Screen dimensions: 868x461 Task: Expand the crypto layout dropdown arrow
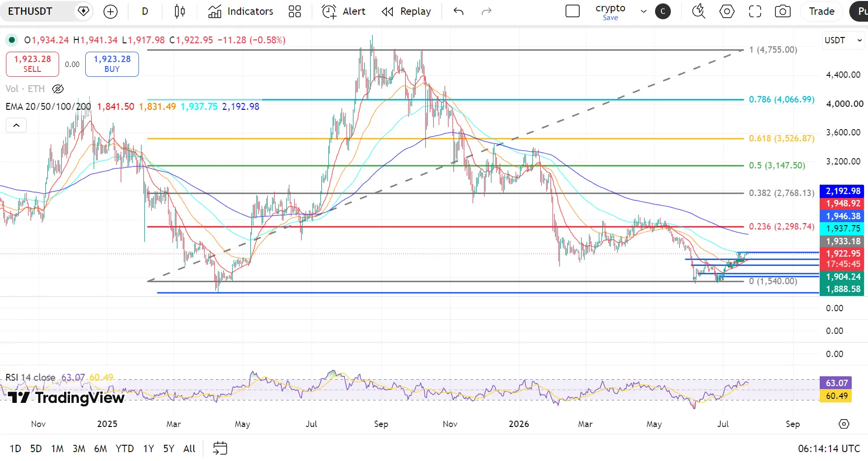click(x=643, y=11)
